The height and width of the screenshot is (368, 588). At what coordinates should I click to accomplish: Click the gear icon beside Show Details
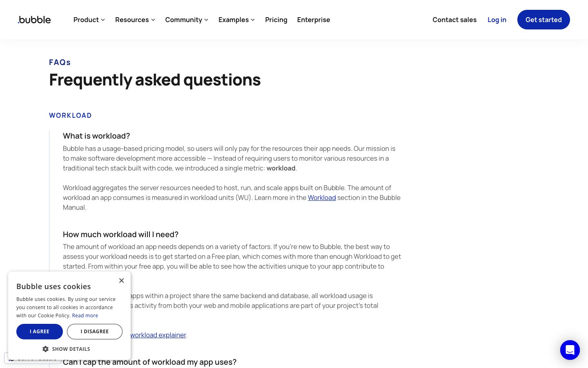tap(45, 349)
